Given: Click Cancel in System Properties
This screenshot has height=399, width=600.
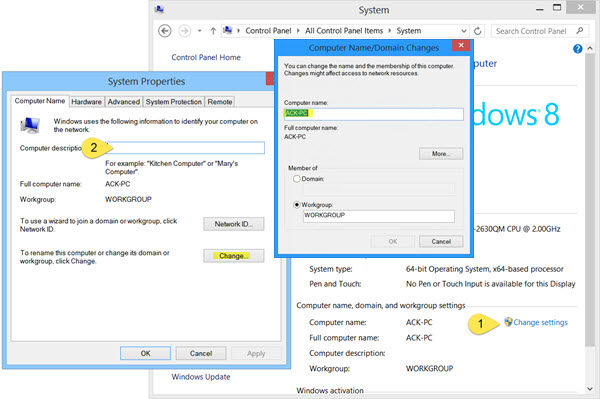Looking at the screenshot, I should coord(201,353).
